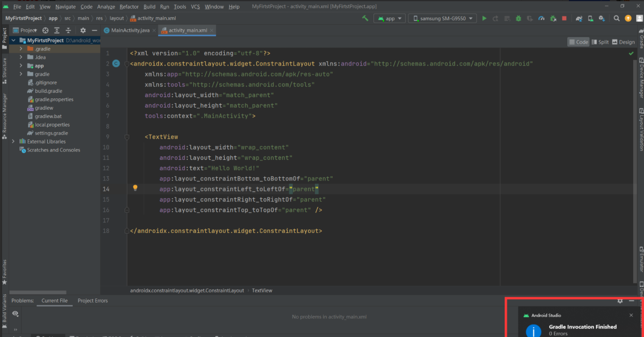
Task: Click the locate-file target icon in Project panel
Action: (x=45, y=30)
